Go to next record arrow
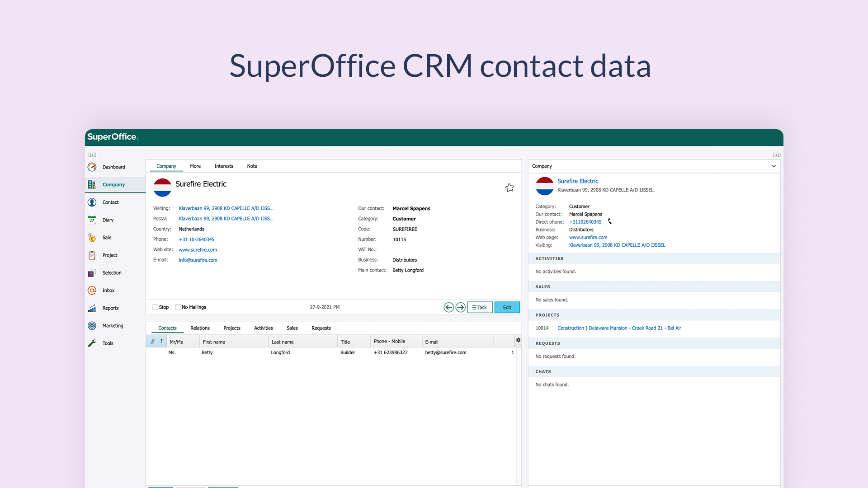This screenshot has height=488, width=868. tap(460, 308)
